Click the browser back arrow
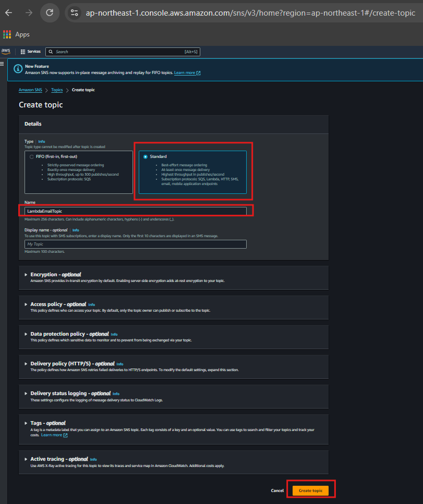 pyautogui.click(x=8, y=13)
